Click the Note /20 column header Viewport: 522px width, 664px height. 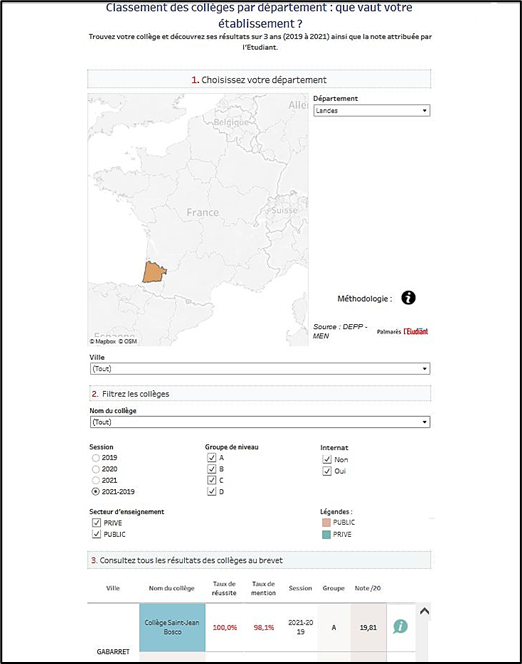tap(367, 588)
